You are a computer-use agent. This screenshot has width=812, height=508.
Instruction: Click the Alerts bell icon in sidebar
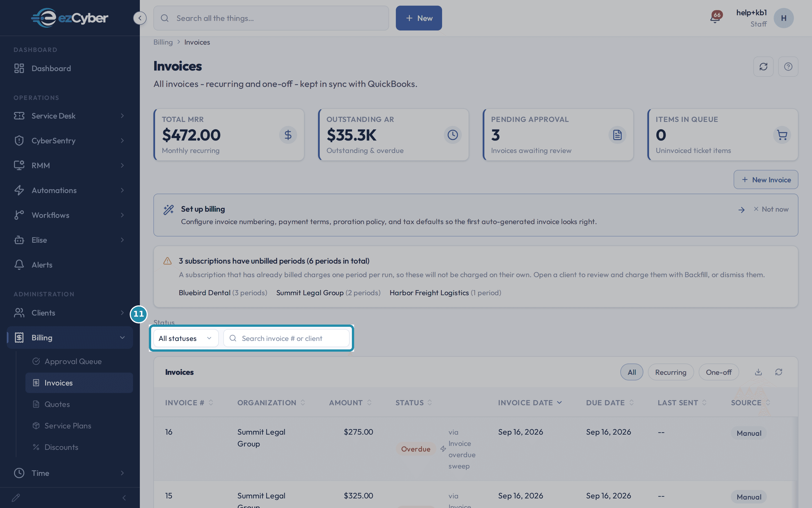coord(19,265)
